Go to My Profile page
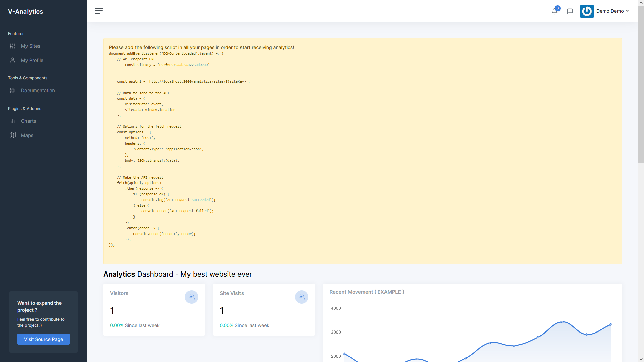644x362 pixels. point(32,60)
